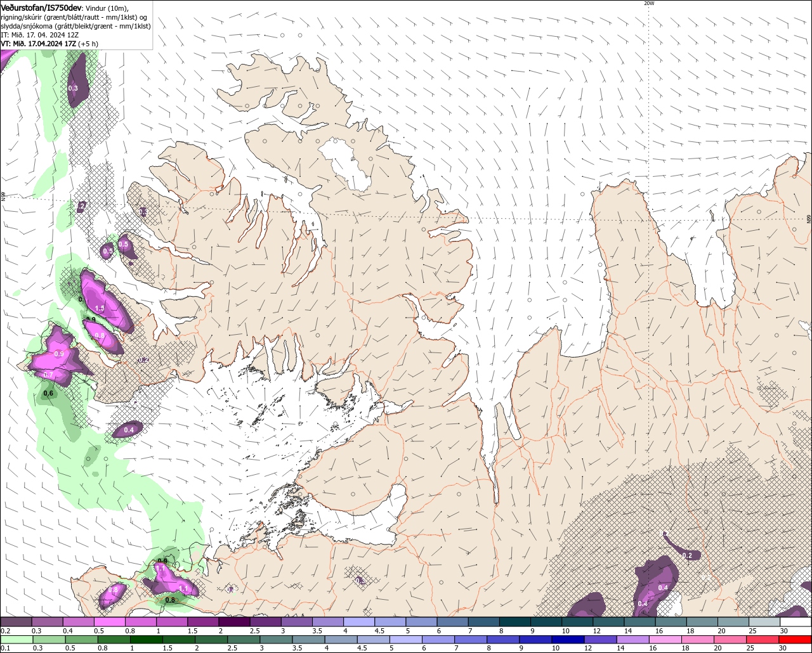Click the 0.1 pale green rain legend swatch
Screen dimensions: 812x653
click(x=16, y=640)
